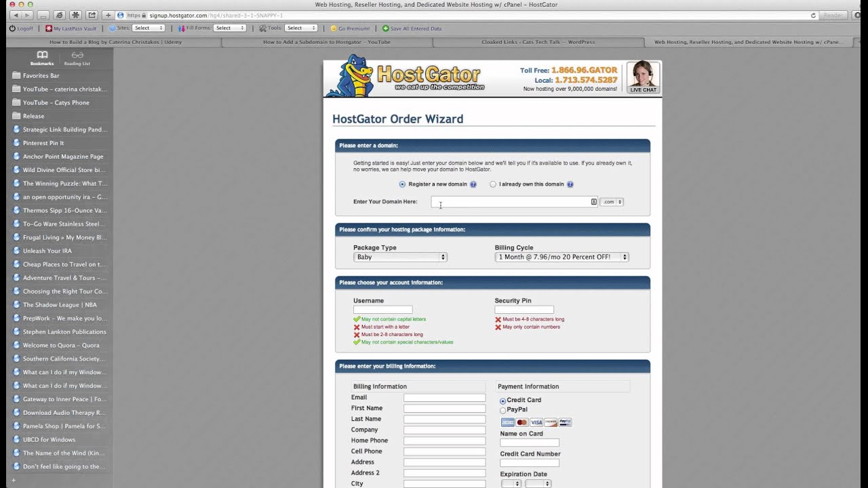This screenshot has height=488, width=868.
Task: Open the Package Type Baby dropdown
Action: (400, 258)
